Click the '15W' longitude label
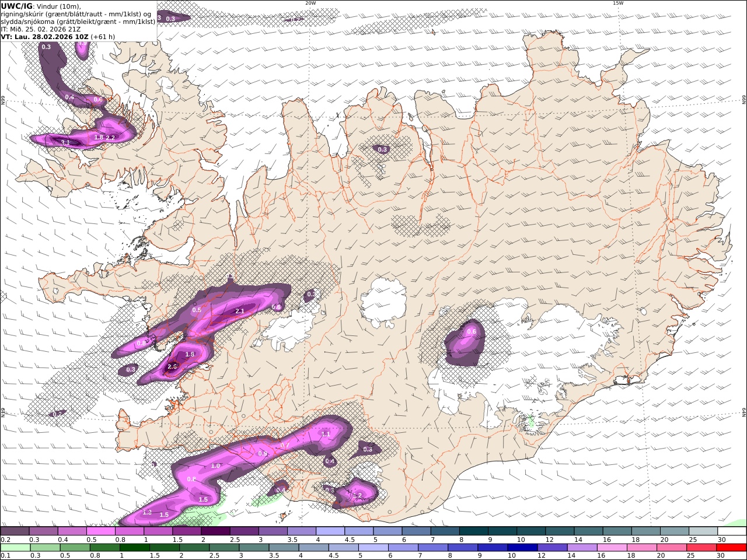 (618, 3)
